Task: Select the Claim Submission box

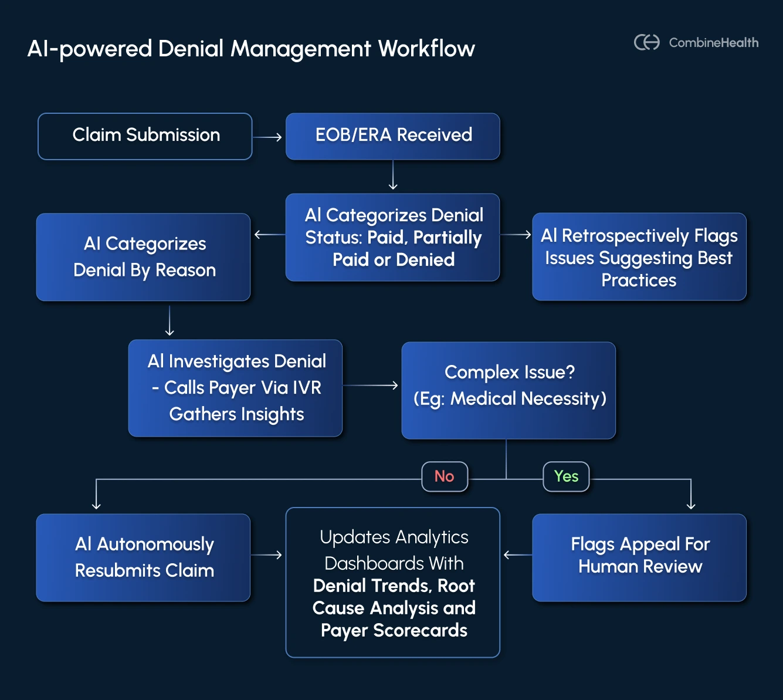Action: 145,136
